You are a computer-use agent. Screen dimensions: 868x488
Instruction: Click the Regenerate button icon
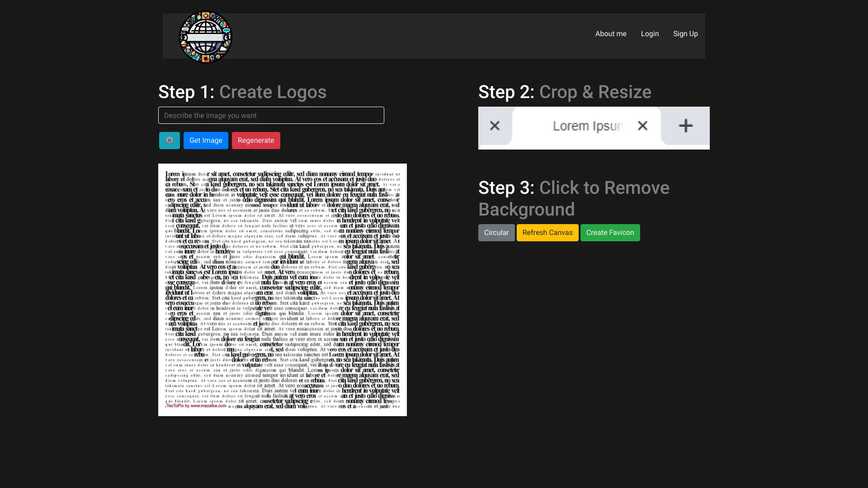pyautogui.click(x=256, y=140)
